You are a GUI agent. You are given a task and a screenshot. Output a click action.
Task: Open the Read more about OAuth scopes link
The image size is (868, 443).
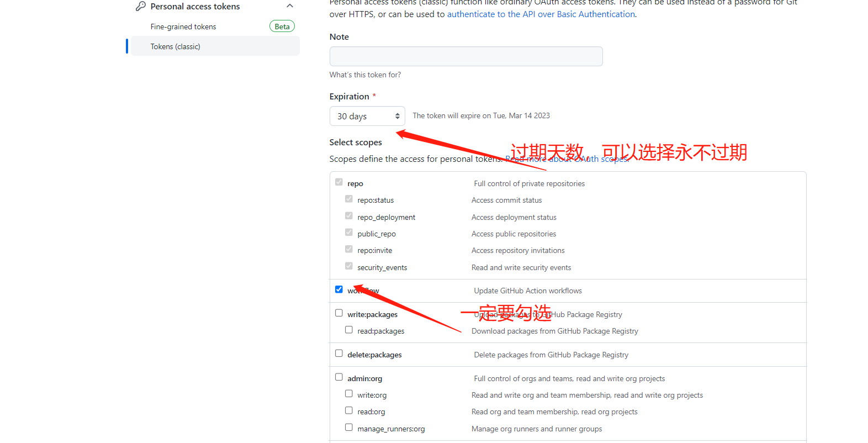coord(567,159)
